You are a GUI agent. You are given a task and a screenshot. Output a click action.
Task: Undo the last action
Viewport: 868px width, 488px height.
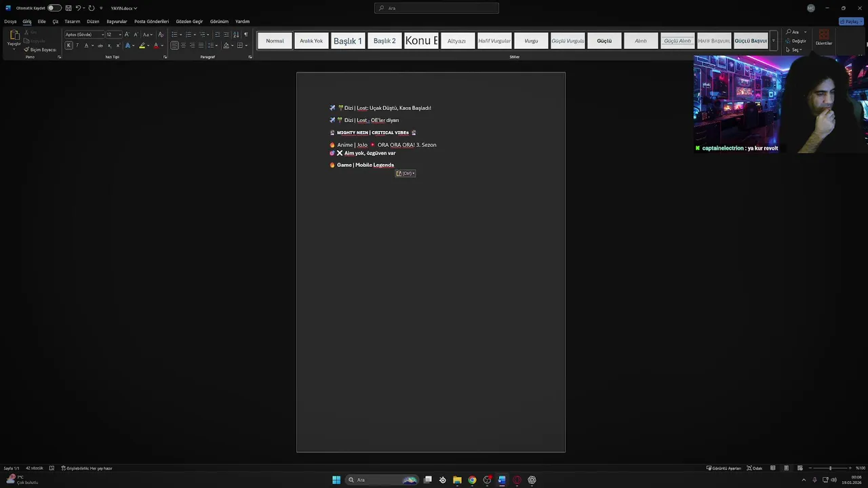point(78,8)
